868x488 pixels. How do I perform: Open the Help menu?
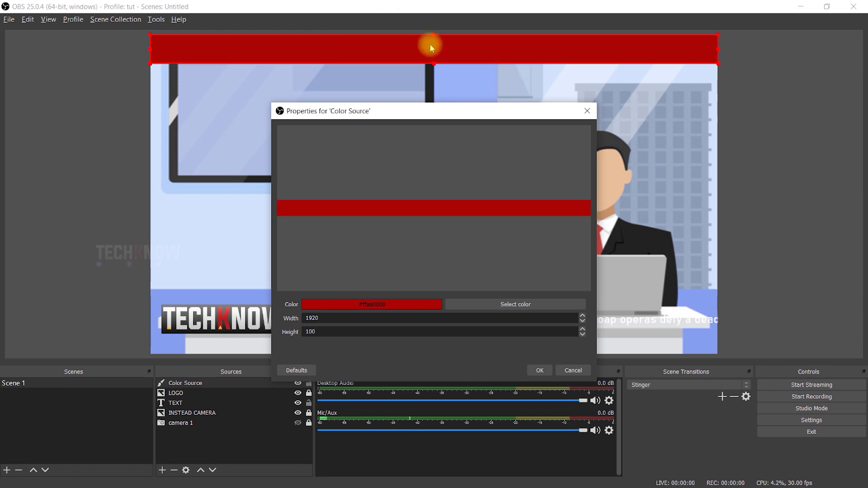(x=178, y=20)
